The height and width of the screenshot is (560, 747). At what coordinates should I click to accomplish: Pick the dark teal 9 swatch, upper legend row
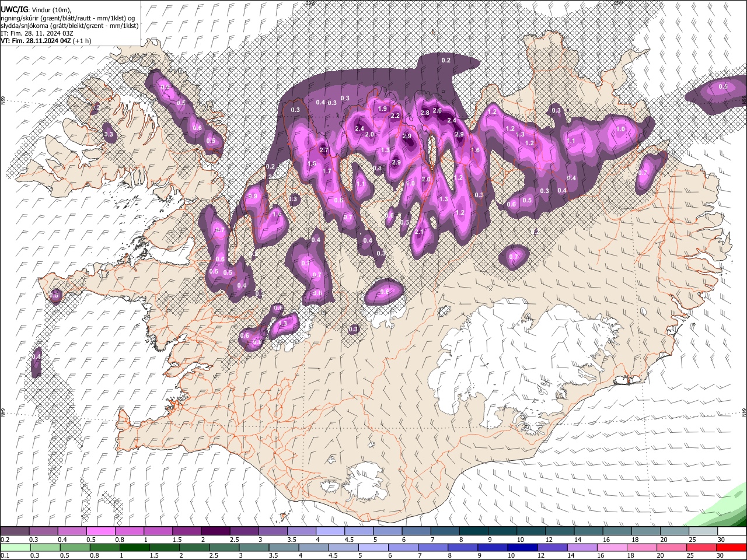click(x=502, y=531)
